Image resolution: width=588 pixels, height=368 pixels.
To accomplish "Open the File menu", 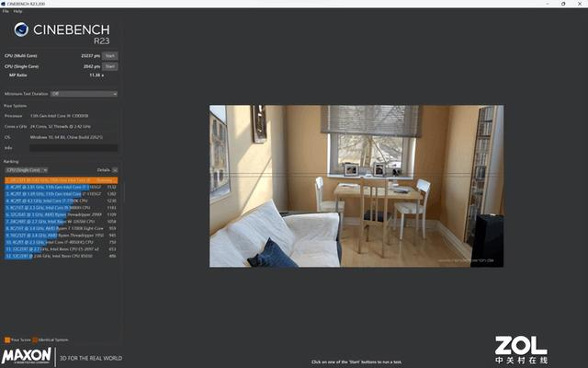I will point(6,11).
